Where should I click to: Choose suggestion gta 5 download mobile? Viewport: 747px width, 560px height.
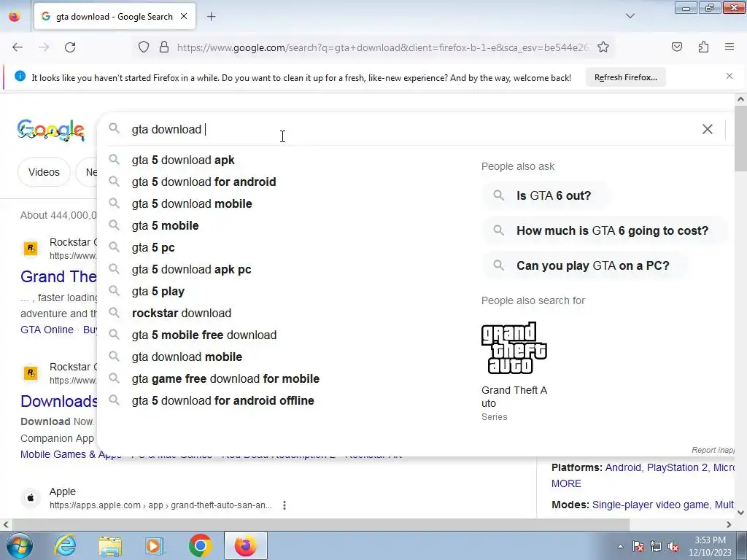tap(192, 204)
